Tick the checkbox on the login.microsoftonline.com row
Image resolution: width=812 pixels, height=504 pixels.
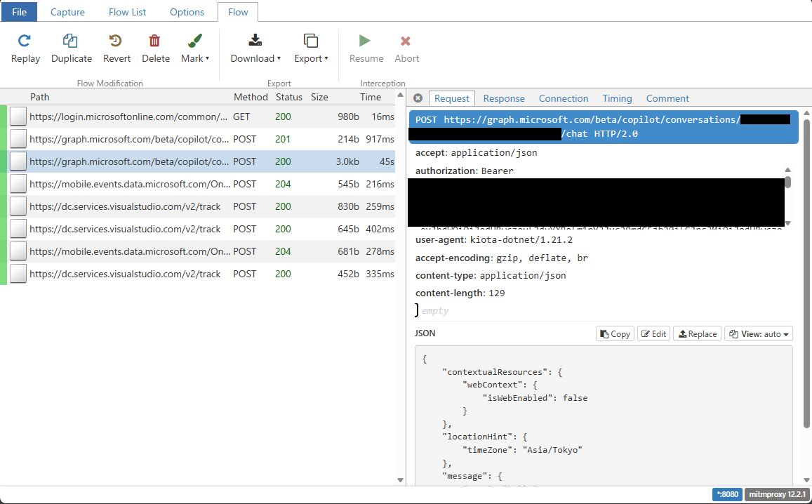point(18,117)
